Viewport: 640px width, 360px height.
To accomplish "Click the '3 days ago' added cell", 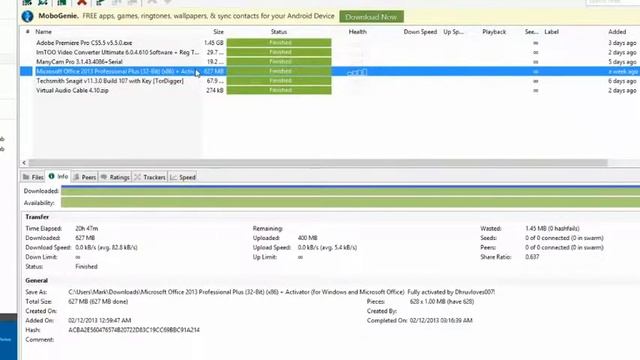I will click(622, 43).
